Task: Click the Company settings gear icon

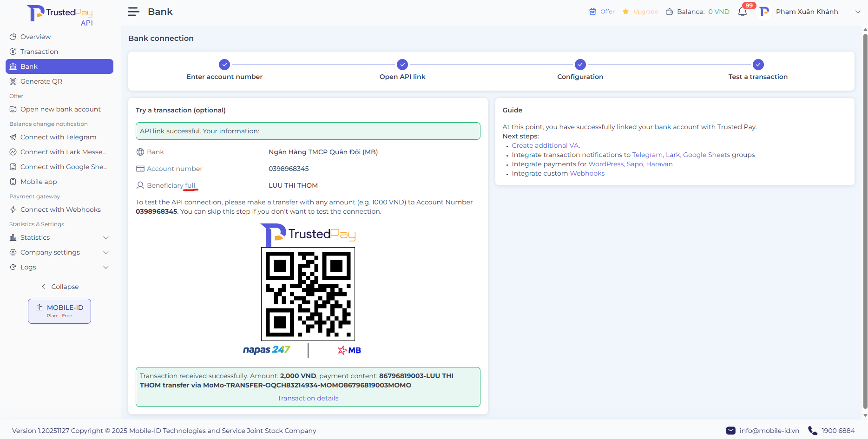Action: coord(13,252)
